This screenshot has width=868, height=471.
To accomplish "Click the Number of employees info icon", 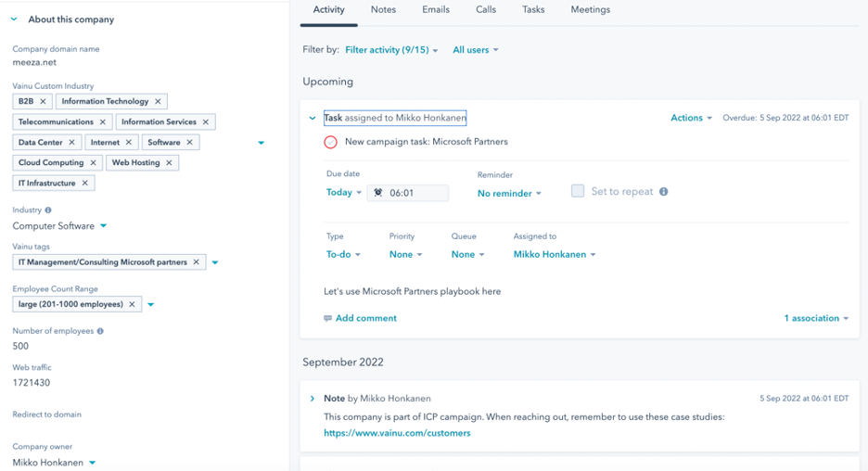I will [x=100, y=331].
